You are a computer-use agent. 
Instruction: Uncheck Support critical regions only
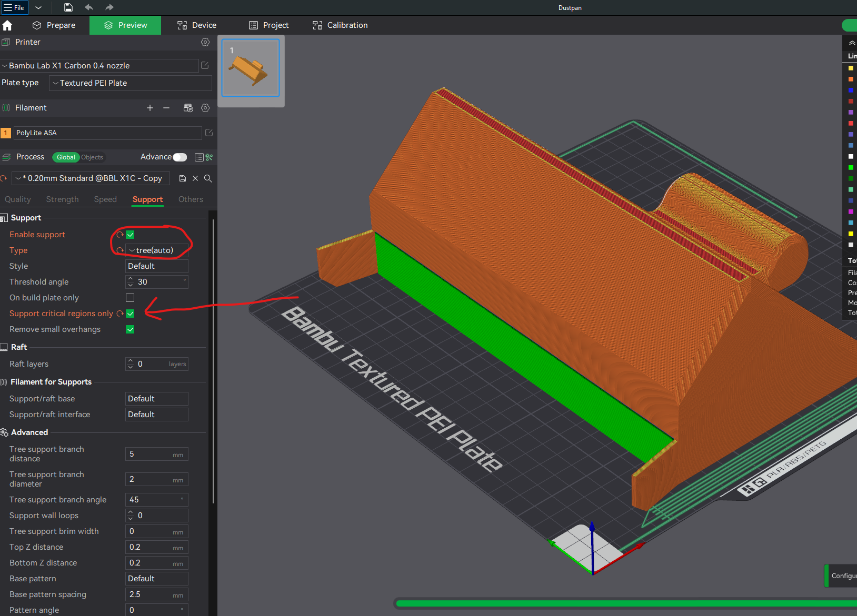tap(130, 313)
